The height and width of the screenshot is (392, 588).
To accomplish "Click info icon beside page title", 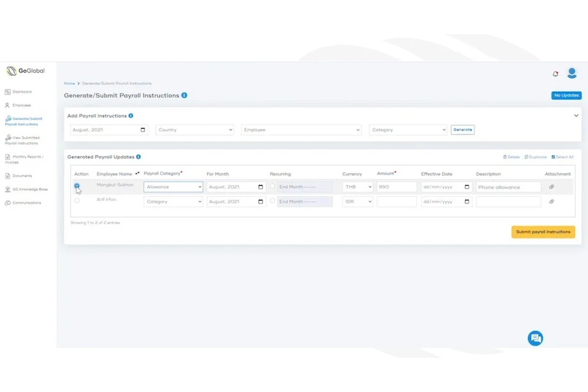I will coord(184,95).
